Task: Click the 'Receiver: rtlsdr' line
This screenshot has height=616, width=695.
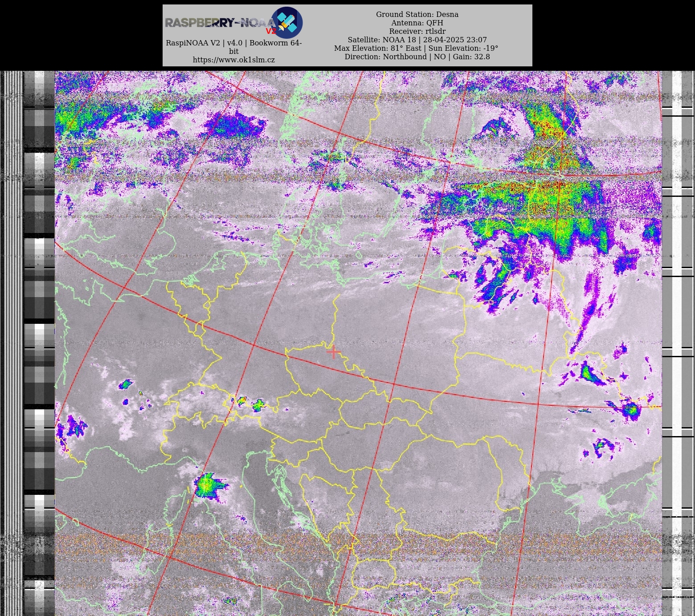Action: tap(417, 31)
